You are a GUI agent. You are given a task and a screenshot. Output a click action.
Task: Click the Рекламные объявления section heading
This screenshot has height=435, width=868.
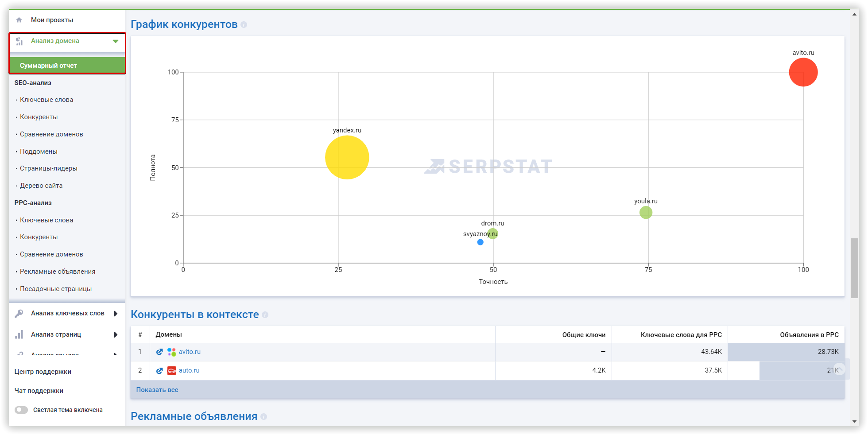(194, 416)
